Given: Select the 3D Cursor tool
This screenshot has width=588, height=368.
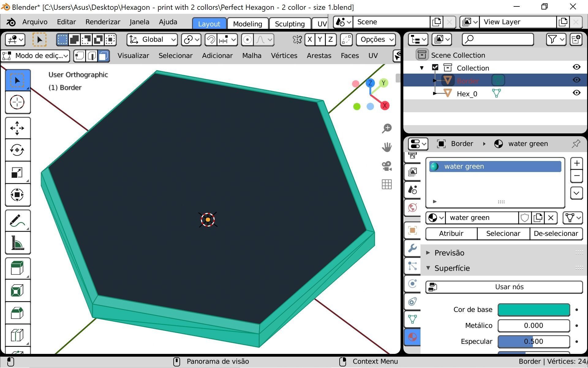Looking at the screenshot, I should (17, 102).
